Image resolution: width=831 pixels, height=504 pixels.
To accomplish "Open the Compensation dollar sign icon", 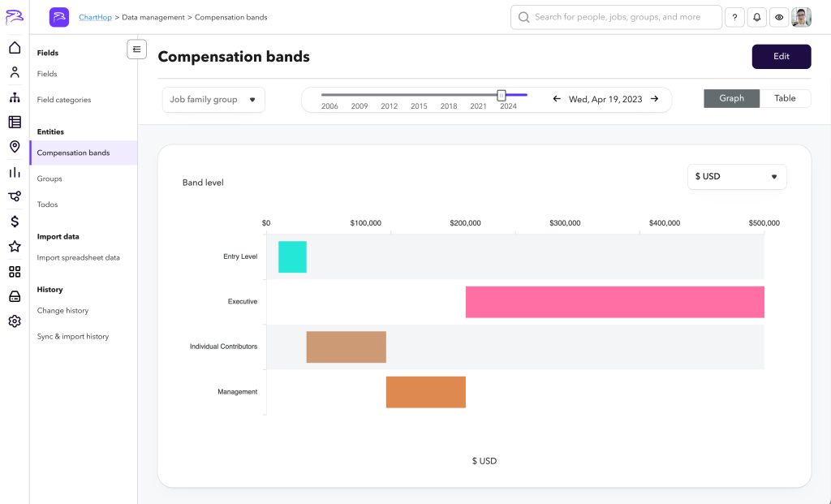I will click(x=15, y=222).
